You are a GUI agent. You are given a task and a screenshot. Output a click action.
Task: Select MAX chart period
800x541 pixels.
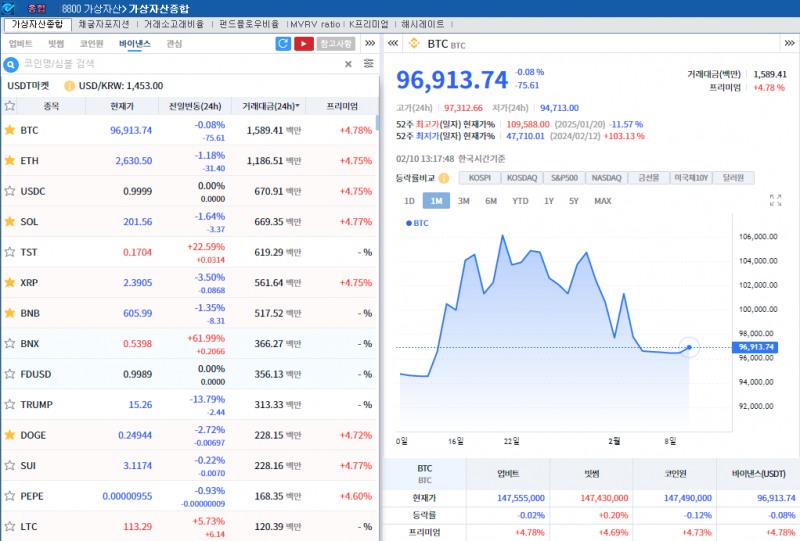[603, 201]
